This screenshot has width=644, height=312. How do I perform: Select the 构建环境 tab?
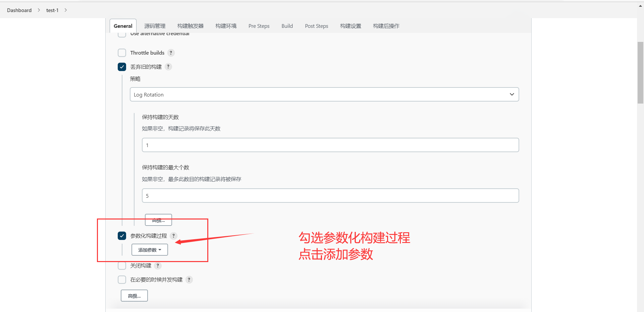coord(226,26)
